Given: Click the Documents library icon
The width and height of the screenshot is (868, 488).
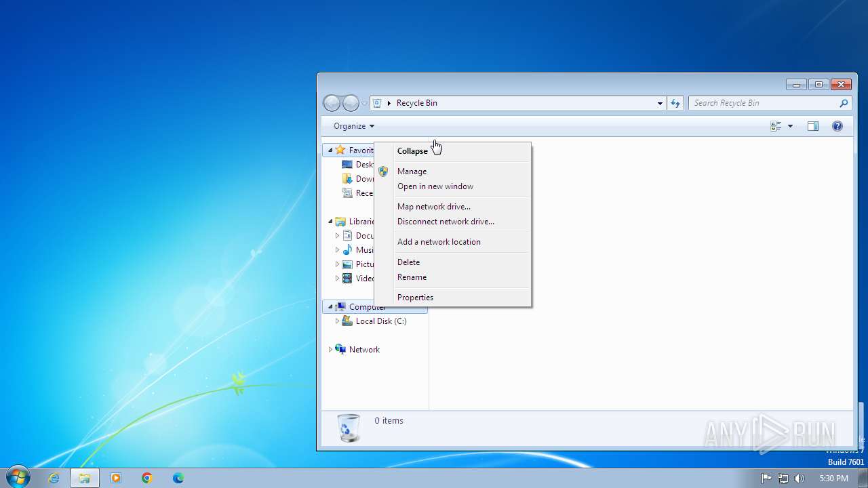Looking at the screenshot, I should pos(347,236).
